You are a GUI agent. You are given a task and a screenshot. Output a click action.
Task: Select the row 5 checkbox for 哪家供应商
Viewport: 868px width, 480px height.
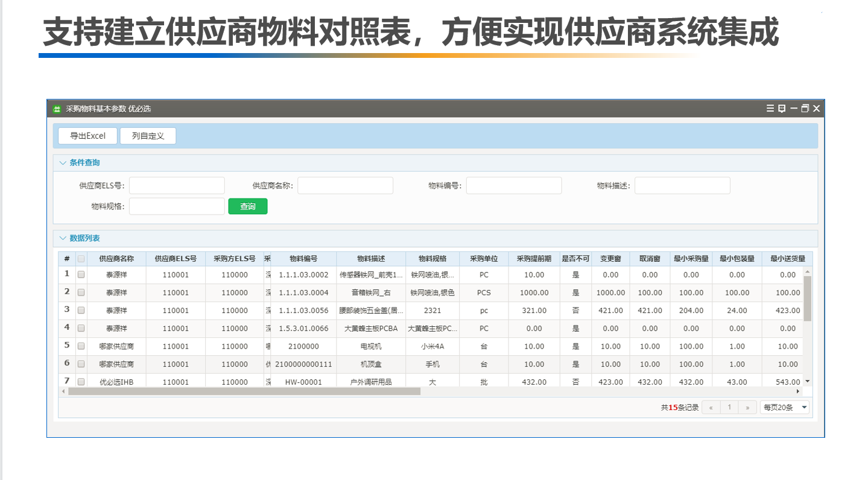tap(81, 346)
